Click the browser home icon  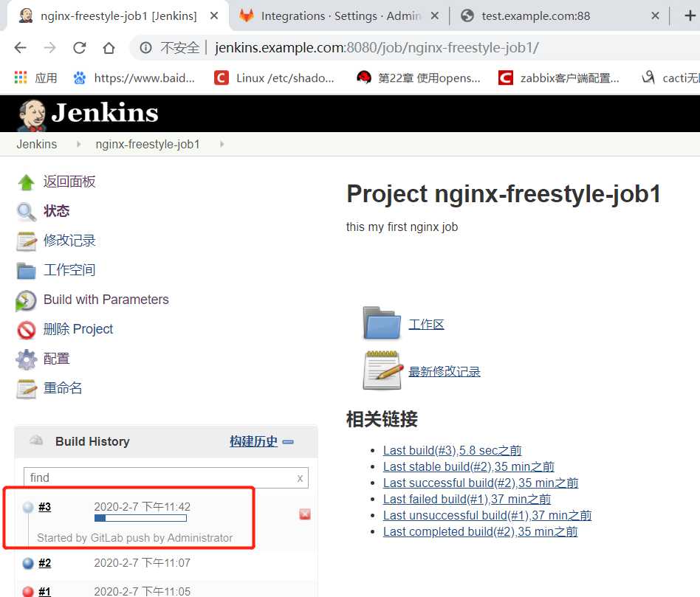click(109, 47)
